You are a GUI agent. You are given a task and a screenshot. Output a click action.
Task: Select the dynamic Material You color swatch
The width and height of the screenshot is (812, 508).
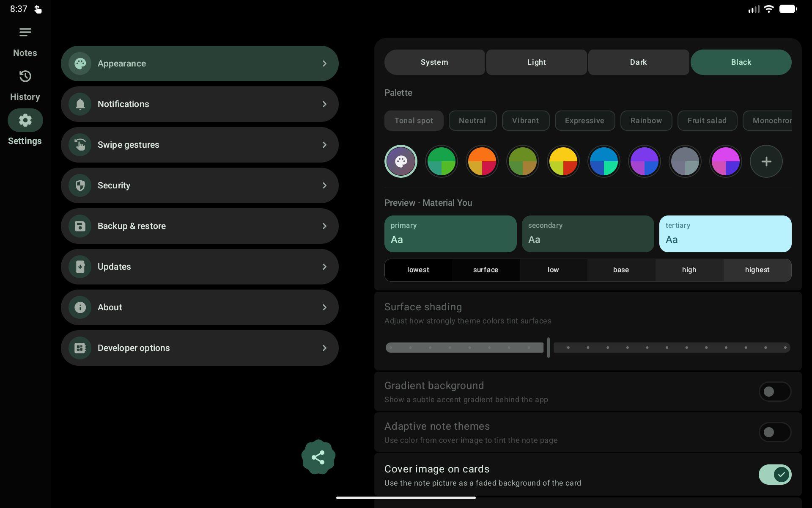coord(401,161)
